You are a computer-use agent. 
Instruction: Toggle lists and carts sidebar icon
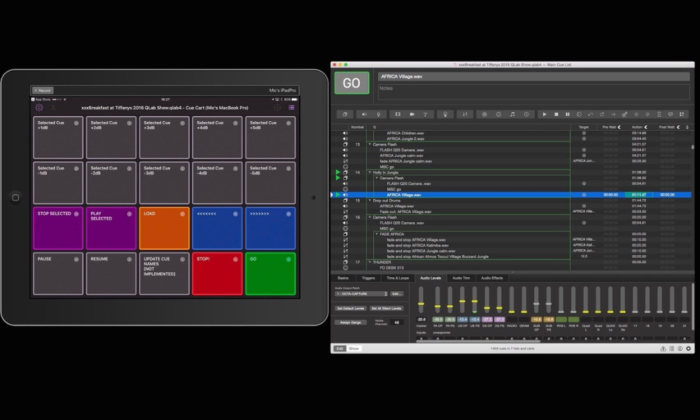tap(671, 349)
